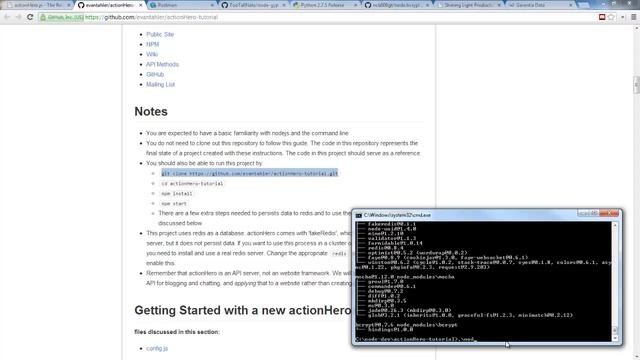The width and height of the screenshot is (640, 360).
Task: Click the Notes heading
Action: (x=151, y=111)
